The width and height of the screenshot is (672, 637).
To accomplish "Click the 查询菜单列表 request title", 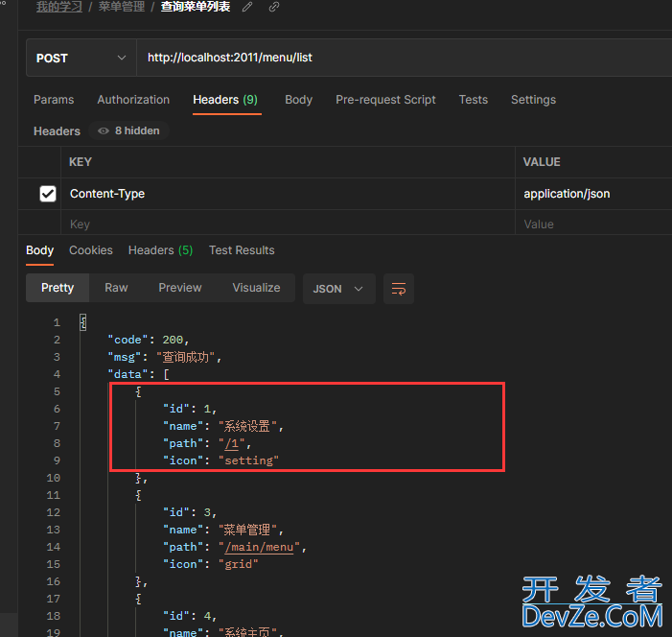I will (x=196, y=7).
